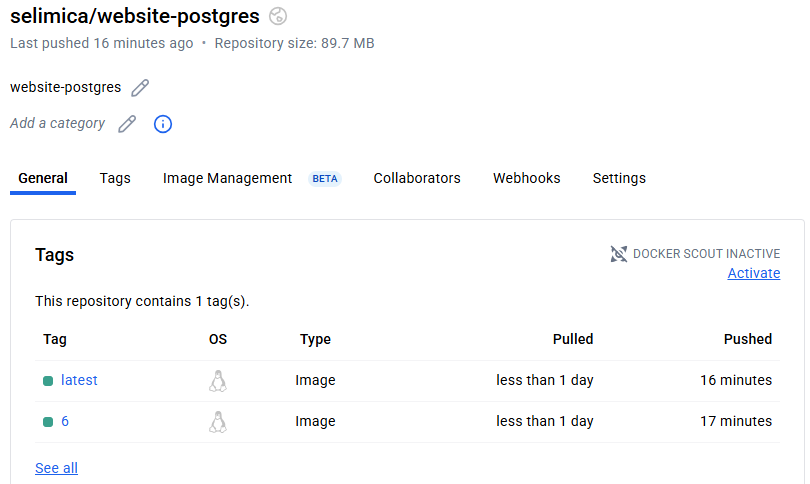810x484 pixels.
Task: Click the Linux penguin icon in latest row
Action: pos(217,381)
